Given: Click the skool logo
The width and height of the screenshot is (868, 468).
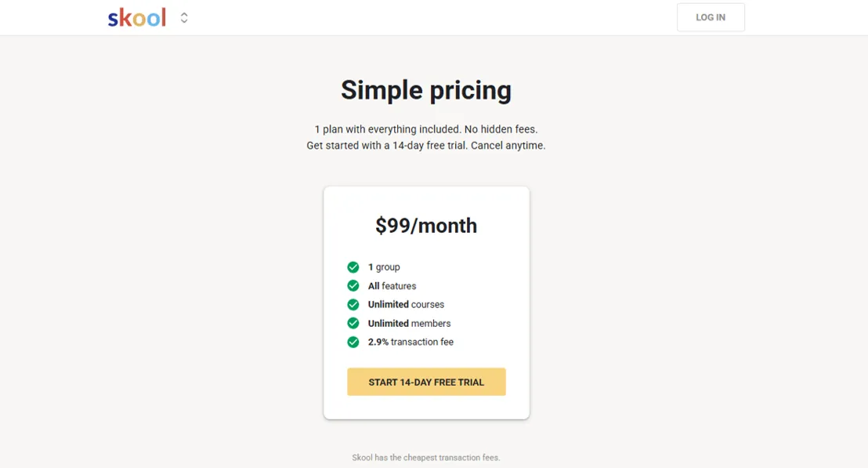Looking at the screenshot, I should pyautogui.click(x=137, y=18).
